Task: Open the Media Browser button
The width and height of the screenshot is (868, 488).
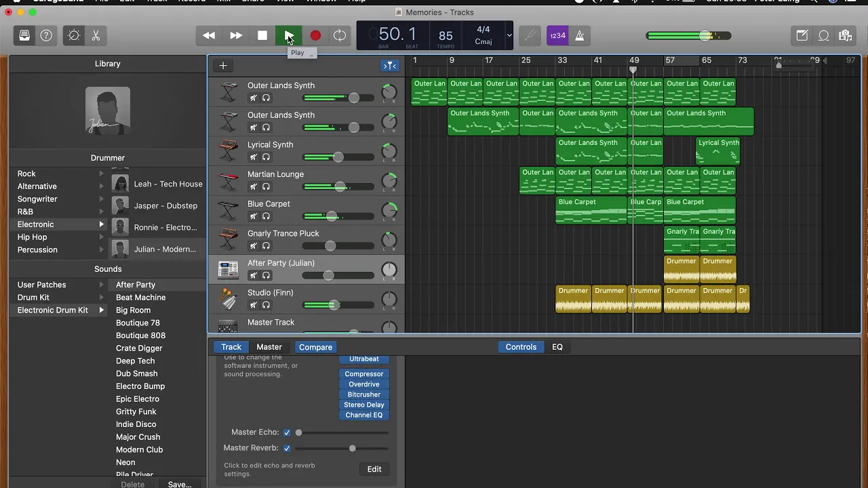Action: click(x=845, y=36)
